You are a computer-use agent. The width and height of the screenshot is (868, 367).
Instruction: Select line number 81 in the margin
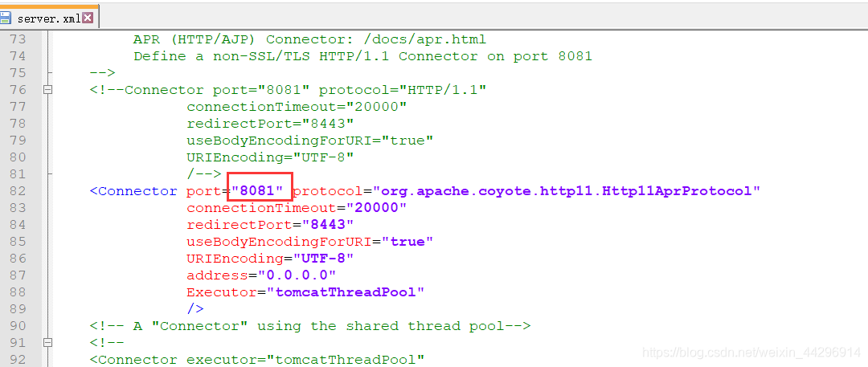click(18, 174)
